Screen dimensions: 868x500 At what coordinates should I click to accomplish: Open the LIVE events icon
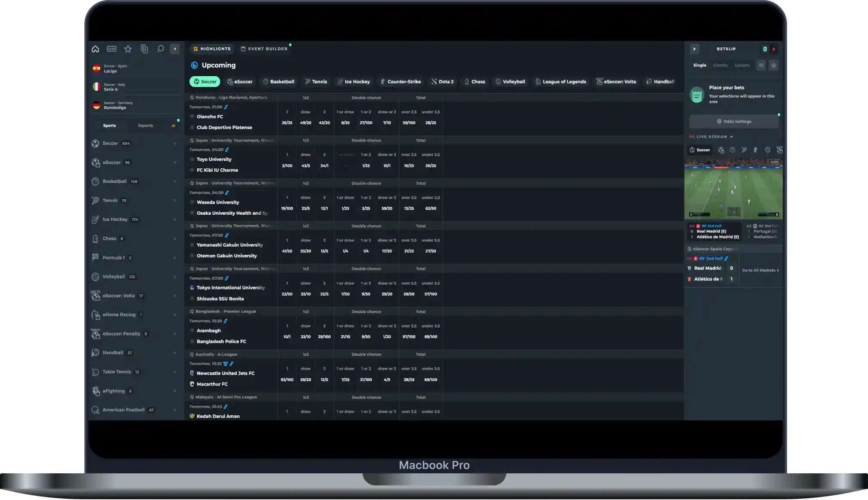(x=112, y=49)
